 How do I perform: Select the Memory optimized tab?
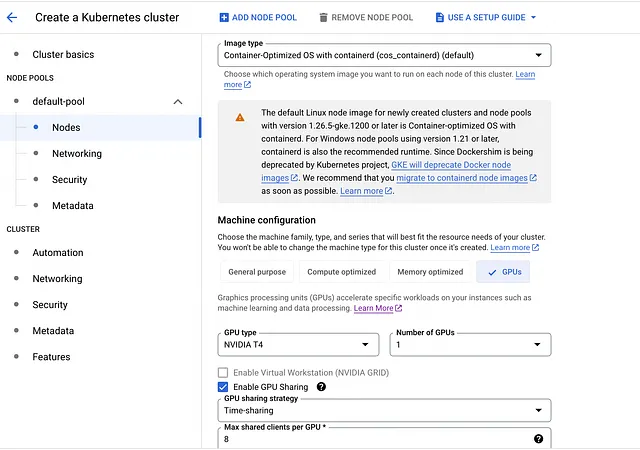(430, 272)
